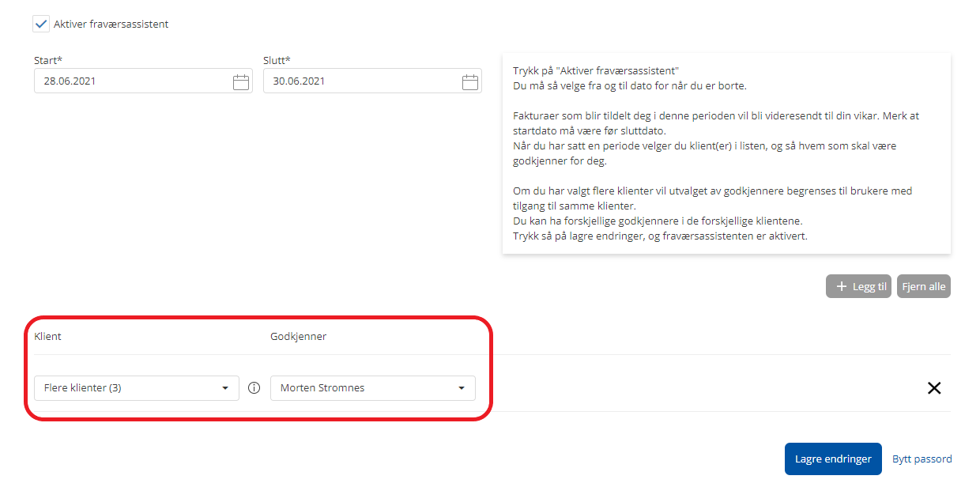Click the Start date field showing 28.06.2021
980x487 pixels.
130,81
